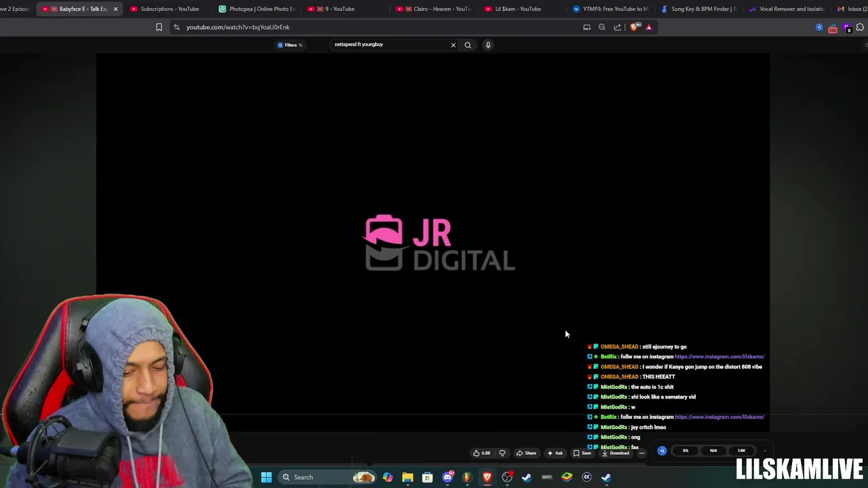The height and width of the screenshot is (488, 868).
Task: Like the video with 6.8K likes
Action: [481, 453]
